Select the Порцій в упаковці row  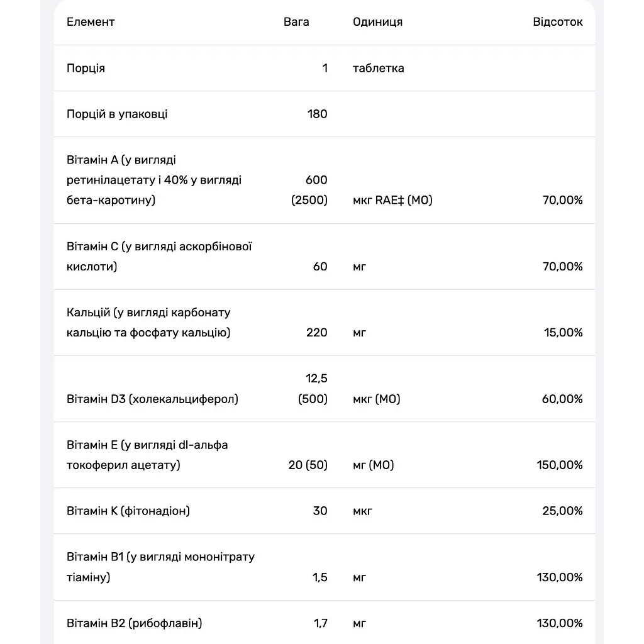click(x=325, y=114)
